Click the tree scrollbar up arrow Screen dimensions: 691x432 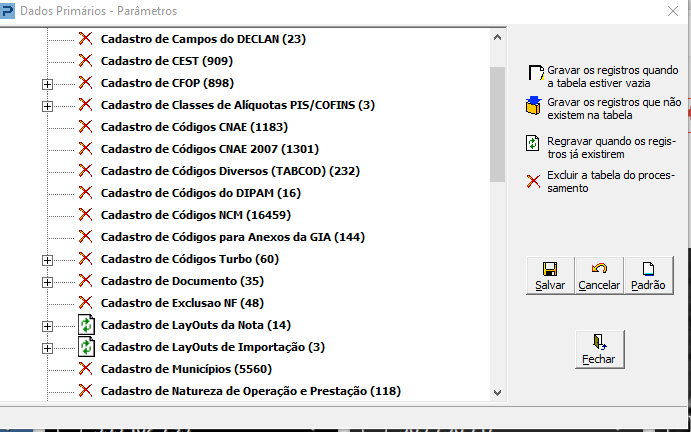click(x=498, y=37)
